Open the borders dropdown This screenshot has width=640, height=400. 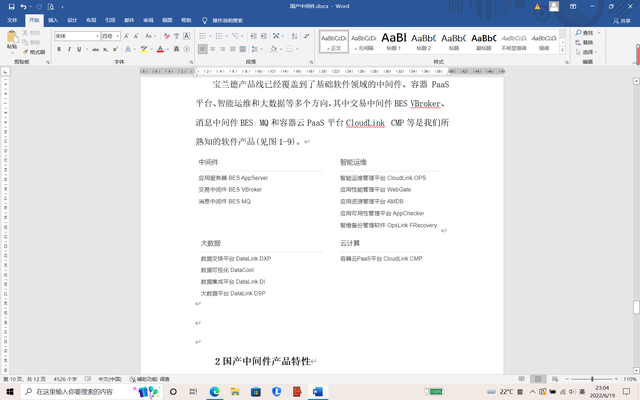297,49
